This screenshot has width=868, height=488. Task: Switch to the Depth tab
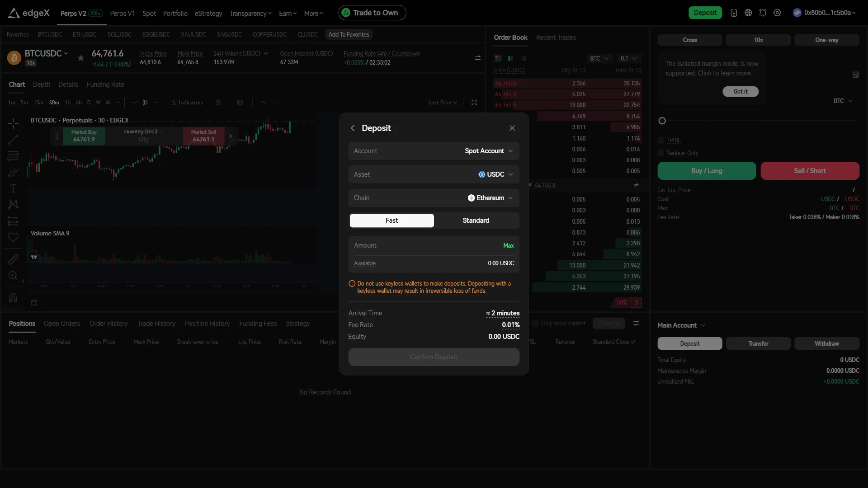click(42, 84)
